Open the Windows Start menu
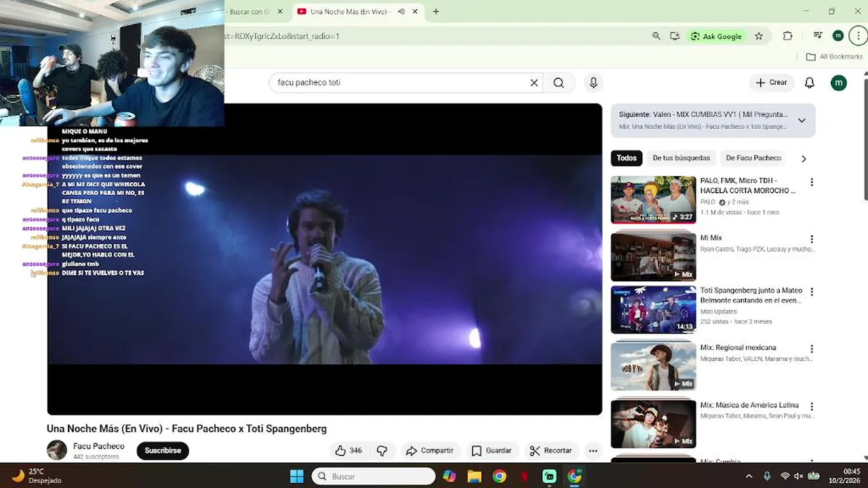 coord(297,476)
